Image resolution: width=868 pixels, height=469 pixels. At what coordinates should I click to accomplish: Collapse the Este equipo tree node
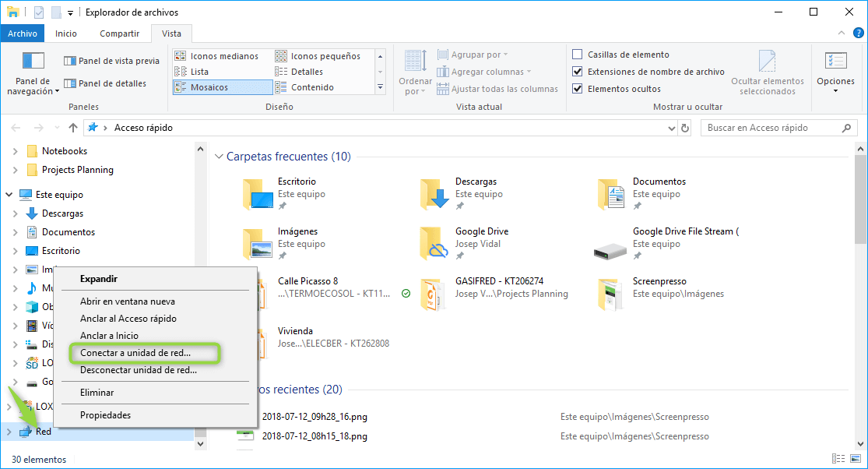tap(9, 195)
